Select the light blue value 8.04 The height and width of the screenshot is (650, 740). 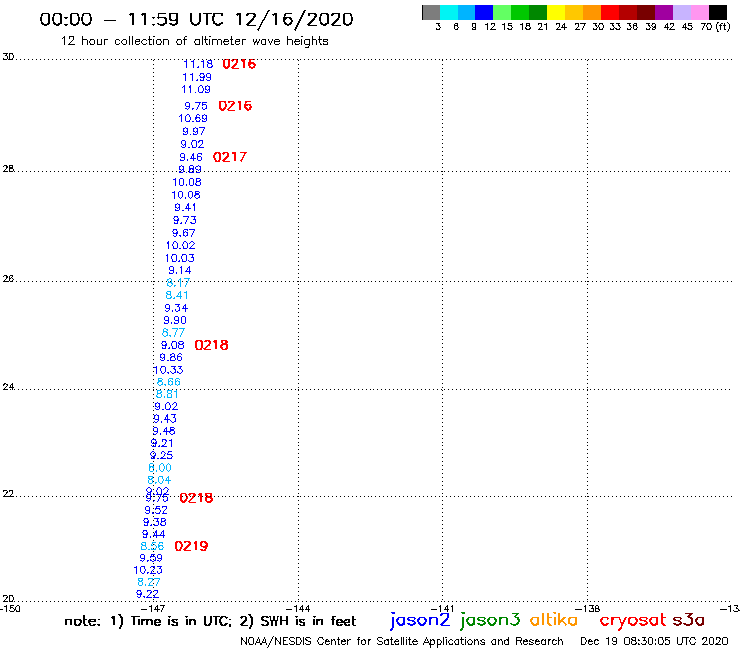coord(159,480)
